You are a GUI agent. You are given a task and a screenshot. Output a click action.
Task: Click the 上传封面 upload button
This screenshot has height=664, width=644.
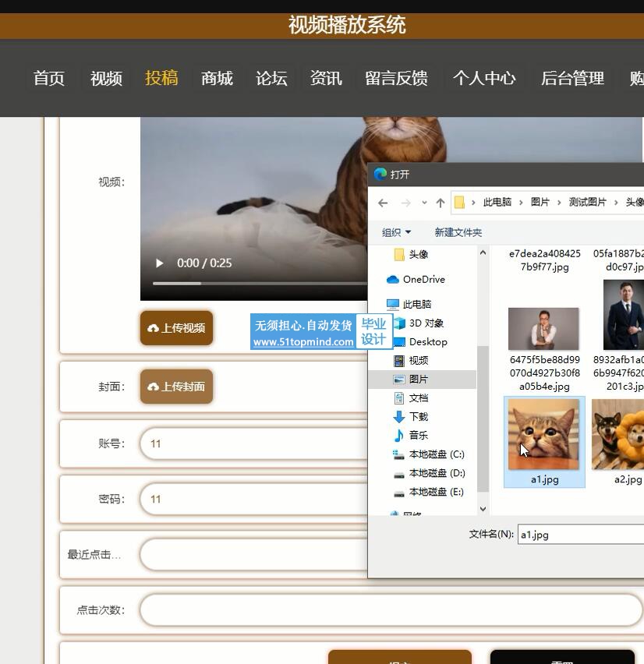click(x=176, y=387)
